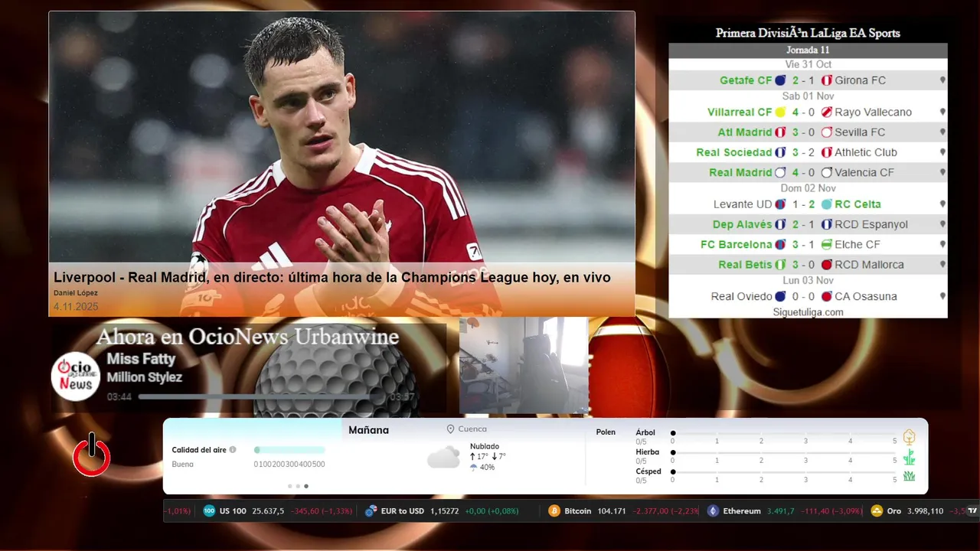Click Real Sociedad team name
980x551 pixels.
[x=733, y=152]
